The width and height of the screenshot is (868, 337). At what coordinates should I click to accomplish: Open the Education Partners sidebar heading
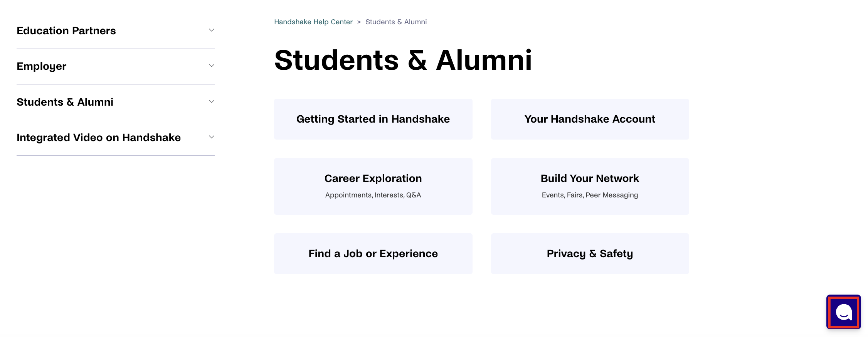pyautogui.click(x=66, y=31)
